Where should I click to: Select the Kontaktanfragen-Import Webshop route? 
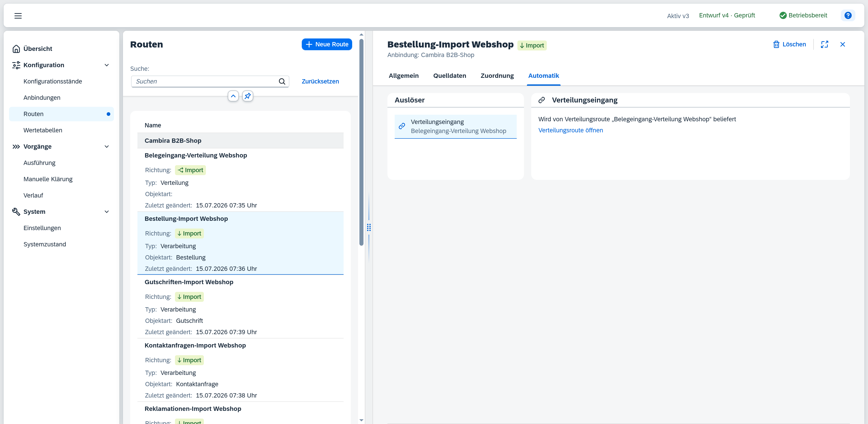[x=240, y=370]
